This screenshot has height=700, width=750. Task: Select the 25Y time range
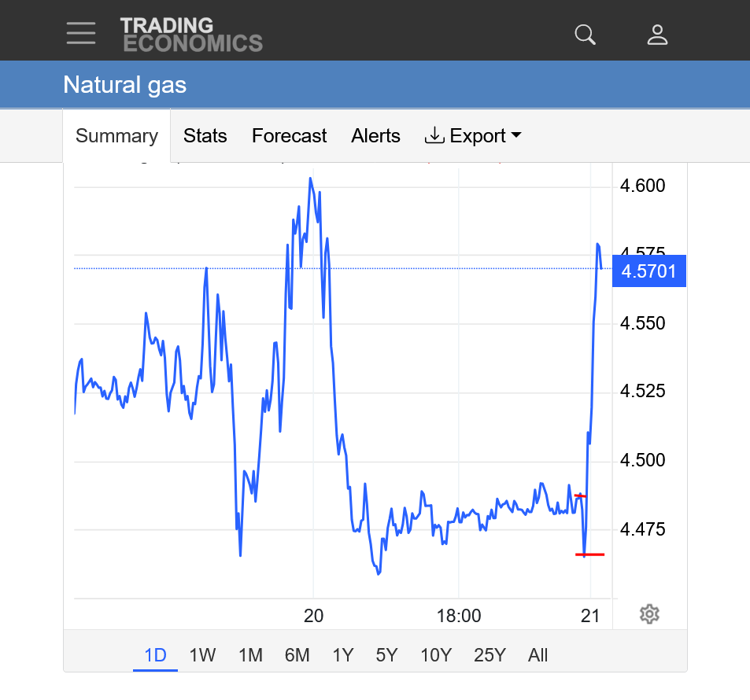point(490,655)
